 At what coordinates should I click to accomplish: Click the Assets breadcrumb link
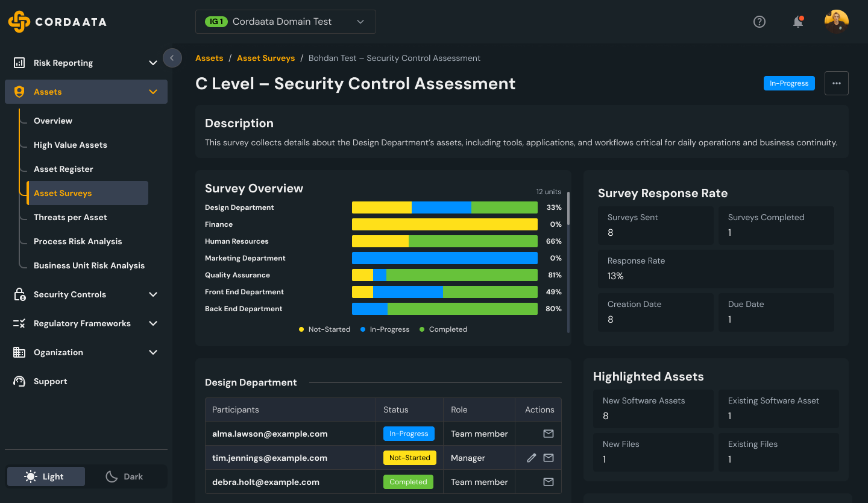(x=209, y=58)
